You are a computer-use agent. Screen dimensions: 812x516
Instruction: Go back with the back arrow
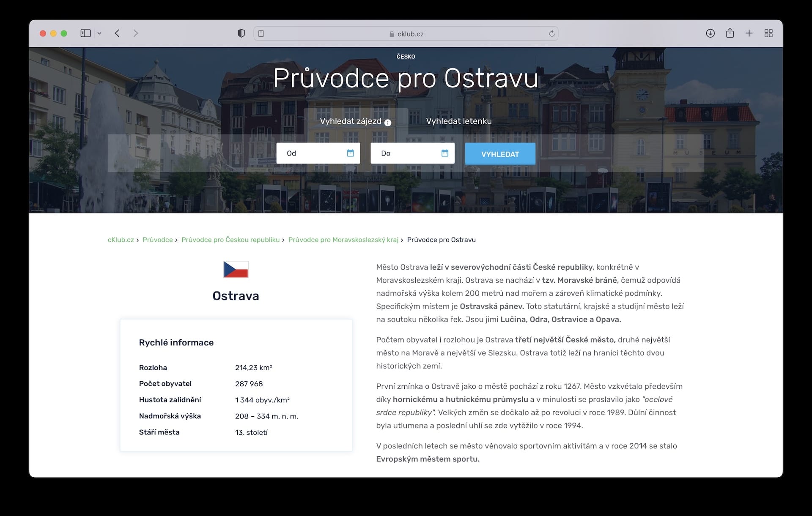pyautogui.click(x=117, y=33)
